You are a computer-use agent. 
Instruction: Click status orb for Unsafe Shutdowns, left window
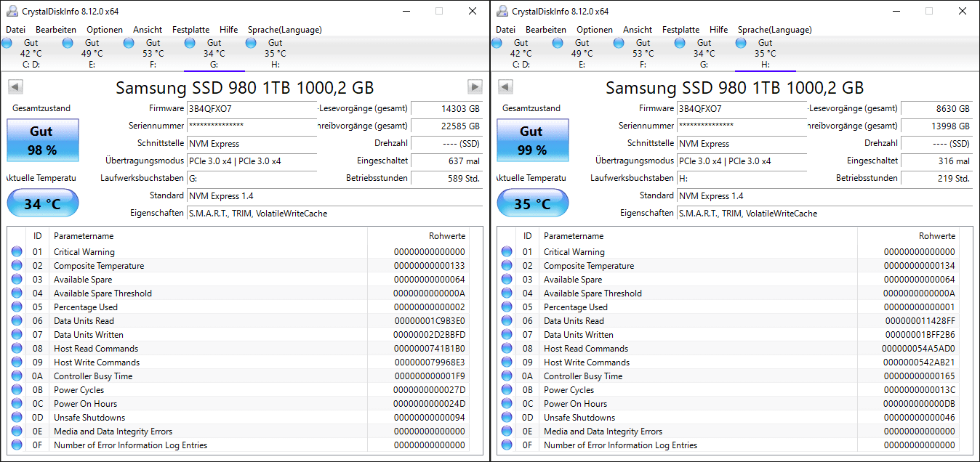coord(17,418)
